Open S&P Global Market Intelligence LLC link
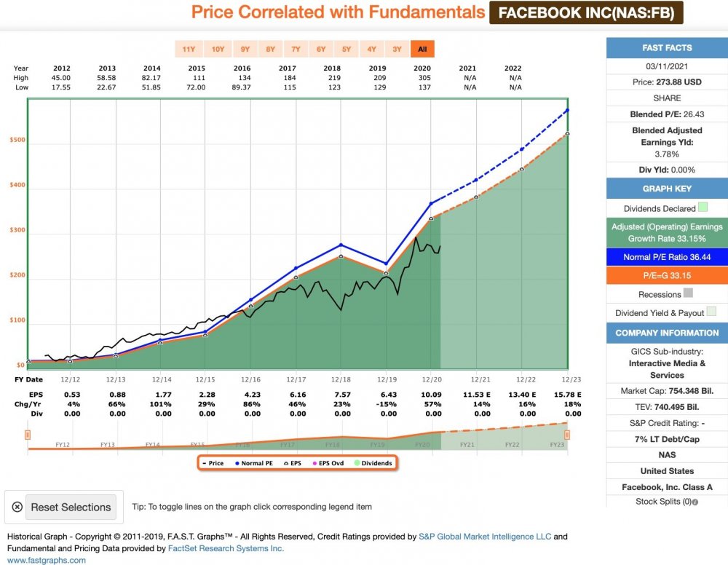This screenshot has width=728, height=565. [x=486, y=537]
